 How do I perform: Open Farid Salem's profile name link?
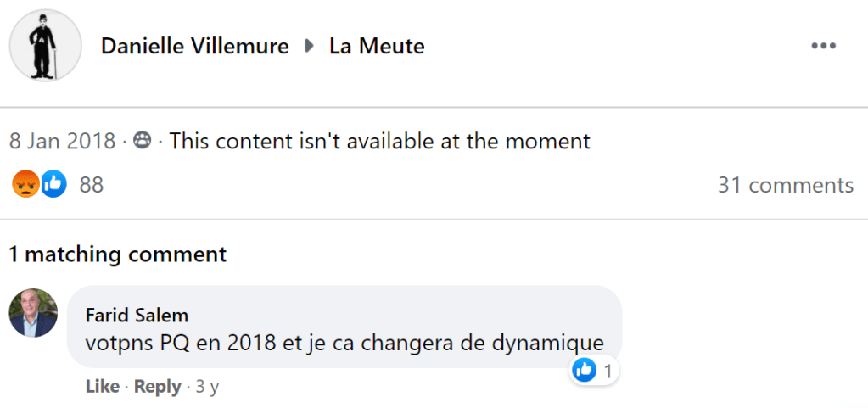[137, 316]
